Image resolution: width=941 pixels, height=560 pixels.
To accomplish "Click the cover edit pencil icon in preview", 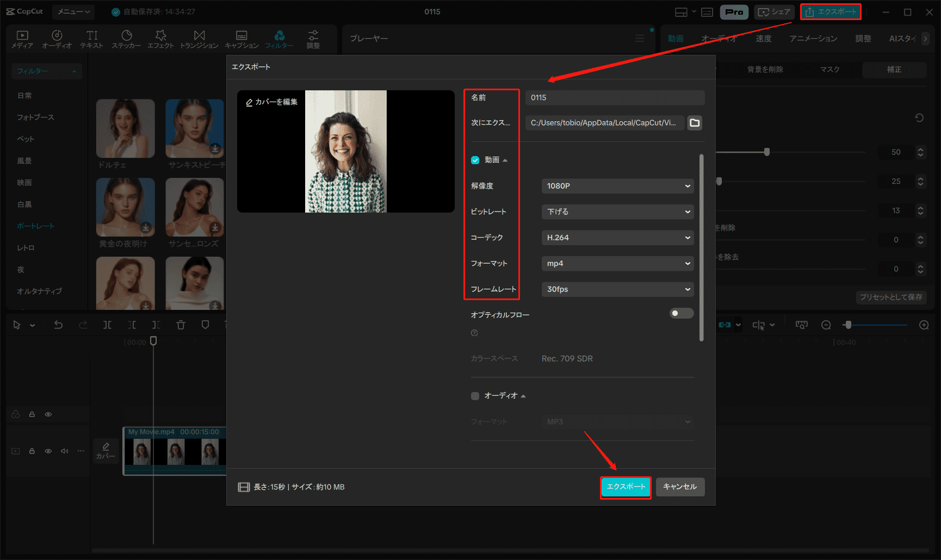I will pos(249,102).
